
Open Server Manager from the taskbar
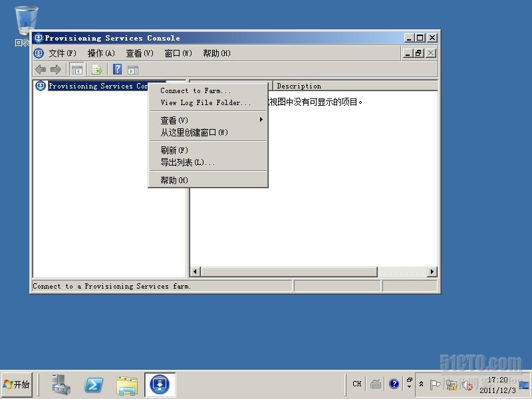point(61,385)
